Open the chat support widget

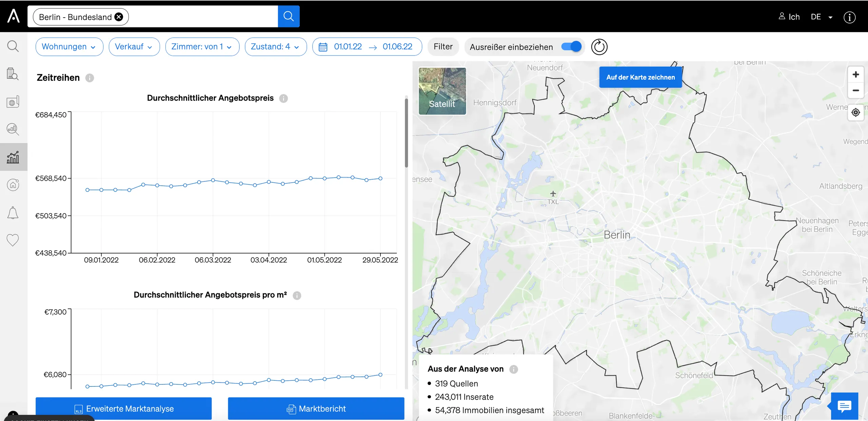pyautogui.click(x=844, y=406)
